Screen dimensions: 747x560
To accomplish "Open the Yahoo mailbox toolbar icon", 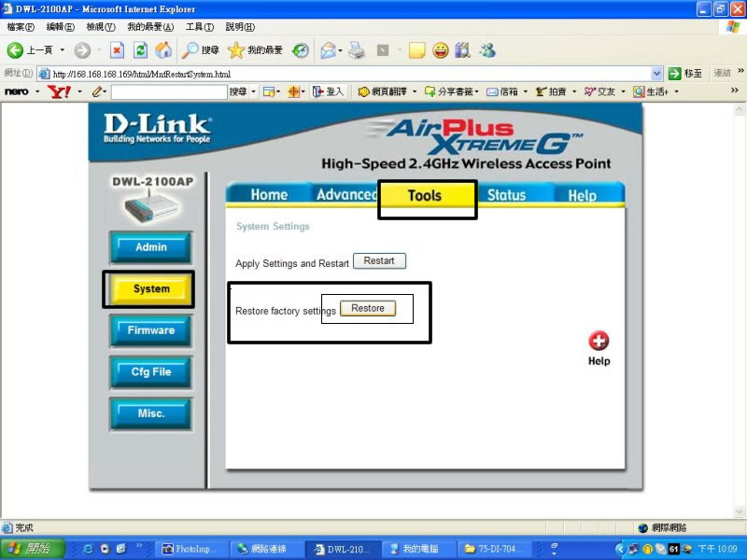I will pos(492,91).
